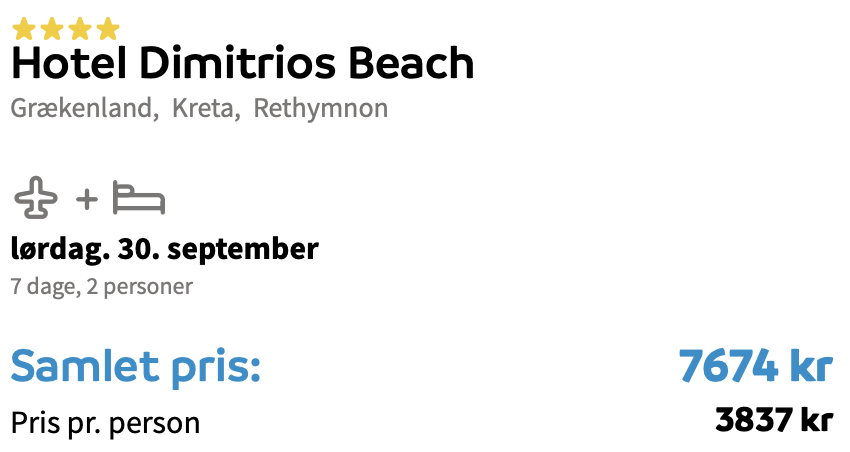The image size is (850, 452).
Task: Click the 3837 kr per-person price
Action: pos(774,420)
